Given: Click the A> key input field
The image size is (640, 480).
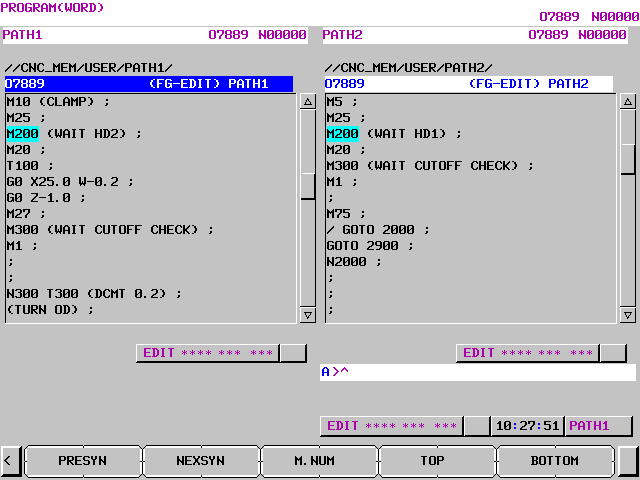Looking at the screenshot, I should click(478, 372).
